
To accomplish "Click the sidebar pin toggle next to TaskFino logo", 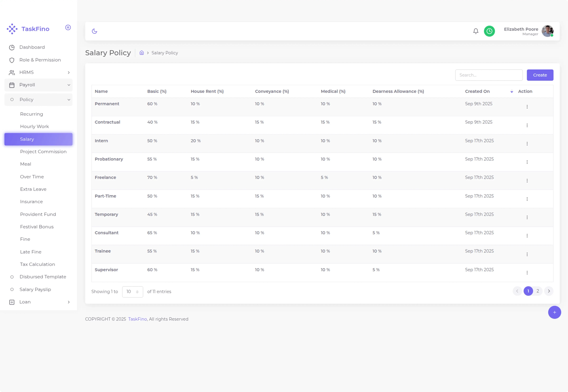I will (68, 28).
